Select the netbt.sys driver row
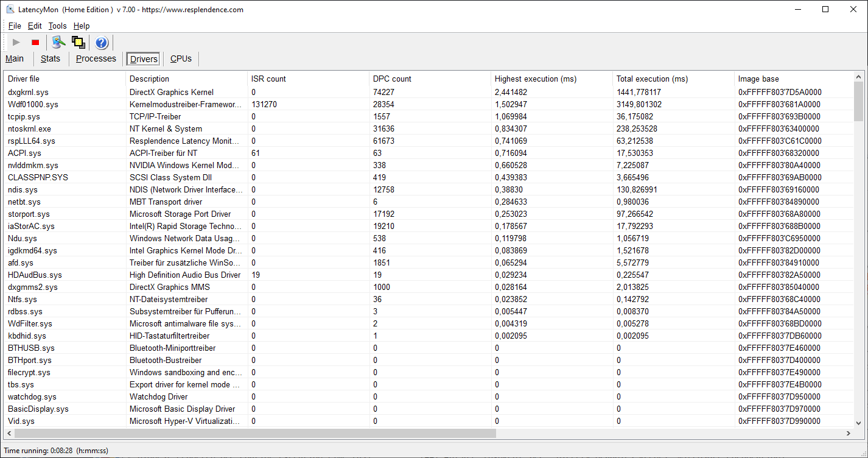 429,202
